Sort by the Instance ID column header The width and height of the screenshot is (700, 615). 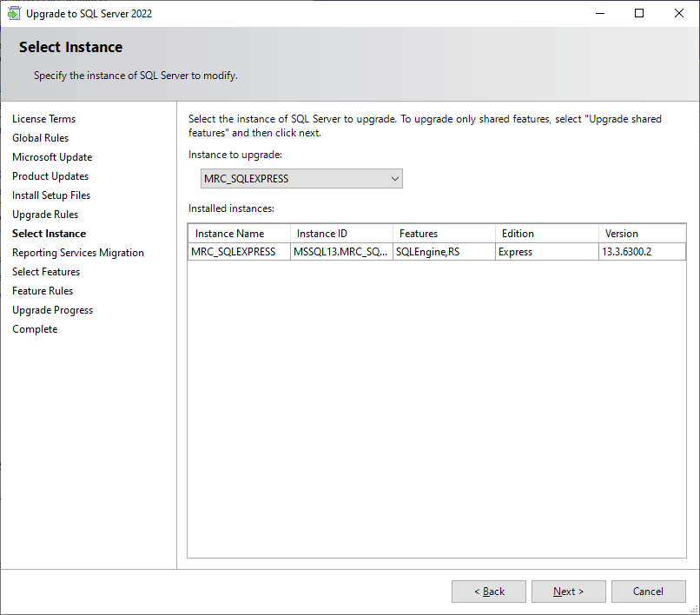pyautogui.click(x=340, y=234)
